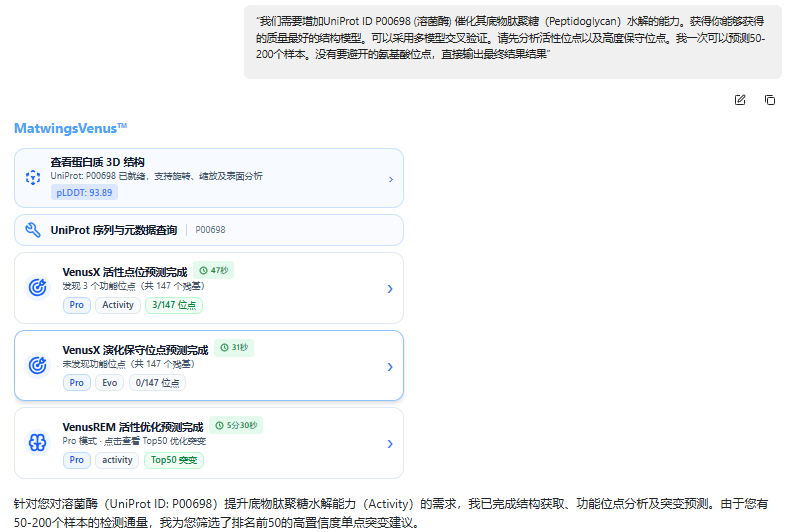
Task: Click the Evo tag
Action: pyautogui.click(x=109, y=383)
